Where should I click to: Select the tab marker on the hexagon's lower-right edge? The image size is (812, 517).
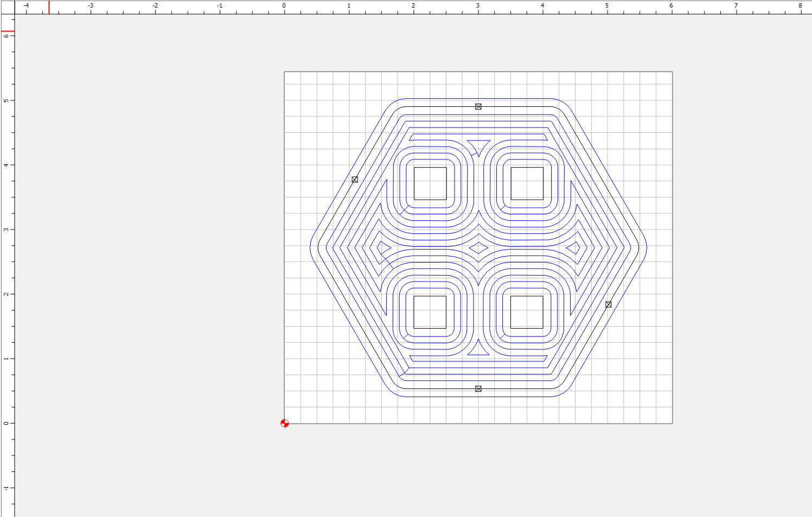(x=609, y=305)
